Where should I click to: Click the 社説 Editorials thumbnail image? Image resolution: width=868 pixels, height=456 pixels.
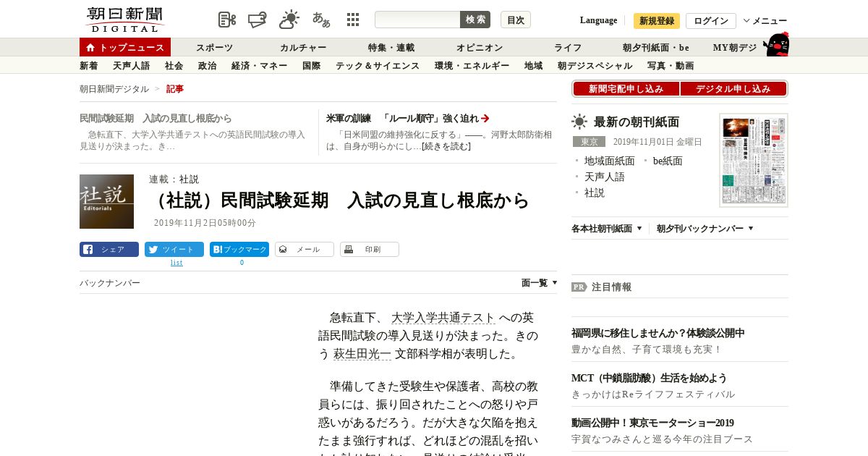click(106, 201)
